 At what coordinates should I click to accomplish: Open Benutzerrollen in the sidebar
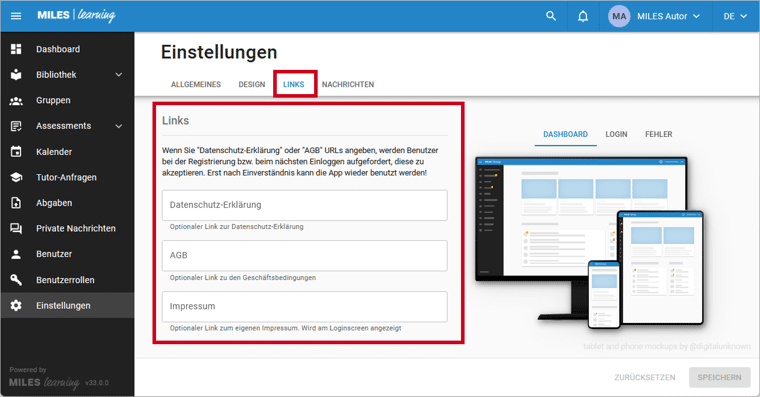coord(67,280)
